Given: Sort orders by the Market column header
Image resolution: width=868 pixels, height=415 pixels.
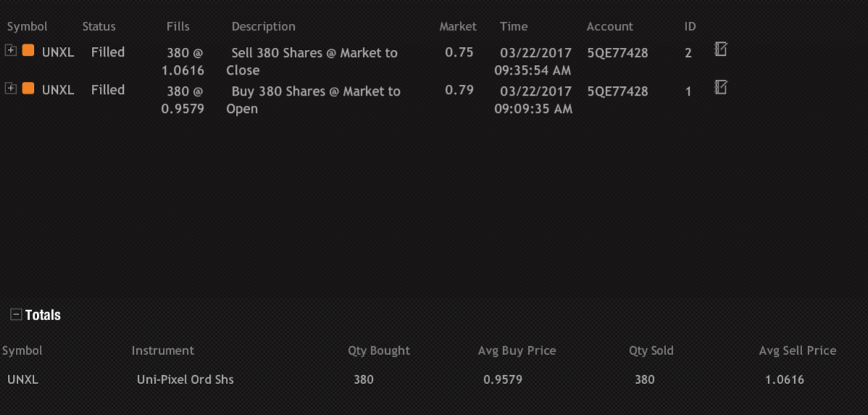Looking at the screenshot, I should point(458,26).
